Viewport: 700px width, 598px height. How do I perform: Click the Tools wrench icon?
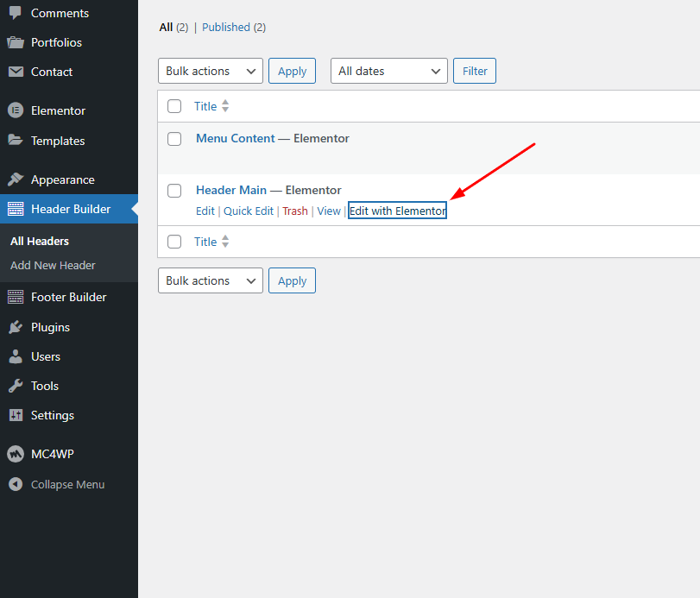click(x=16, y=386)
